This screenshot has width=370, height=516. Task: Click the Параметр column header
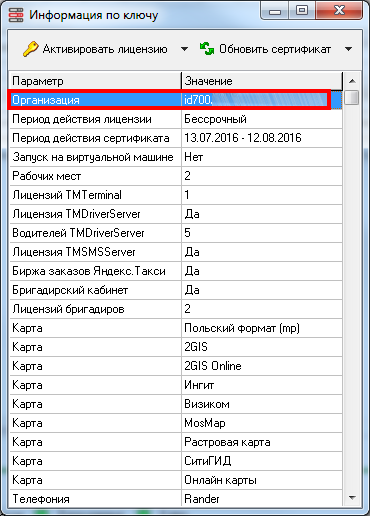pyautogui.click(x=95, y=81)
